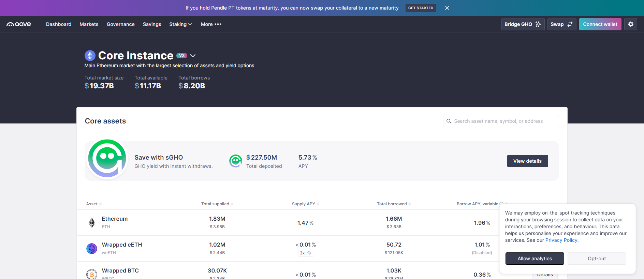Screen dimensions: 644x279
Task: Click Connect wallet
Action: (x=600, y=24)
